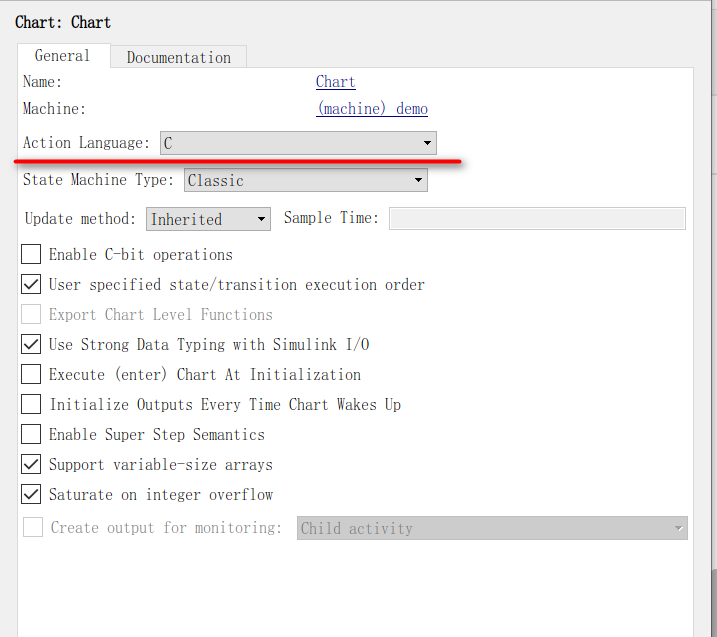The width and height of the screenshot is (717, 637).
Task: Open the Update method dropdown
Action: [x=208, y=219]
